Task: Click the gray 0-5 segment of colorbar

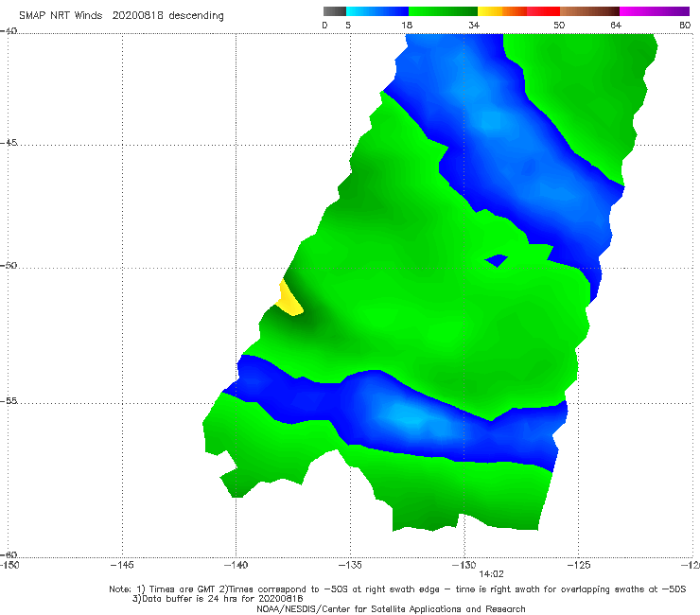Action: [x=335, y=11]
